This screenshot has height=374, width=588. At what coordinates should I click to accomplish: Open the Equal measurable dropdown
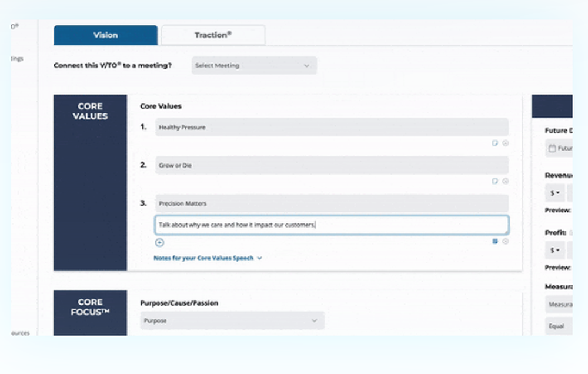(x=559, y=326)
